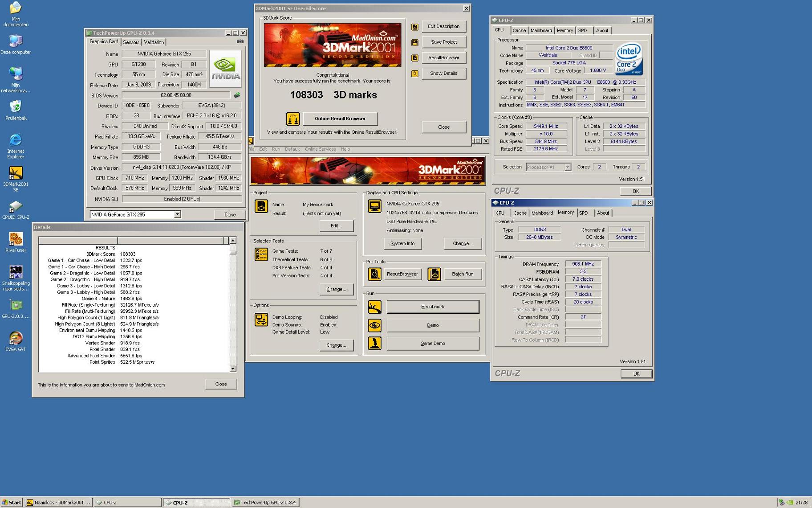
Task: Click the System Info button
Action: [402, 244]
